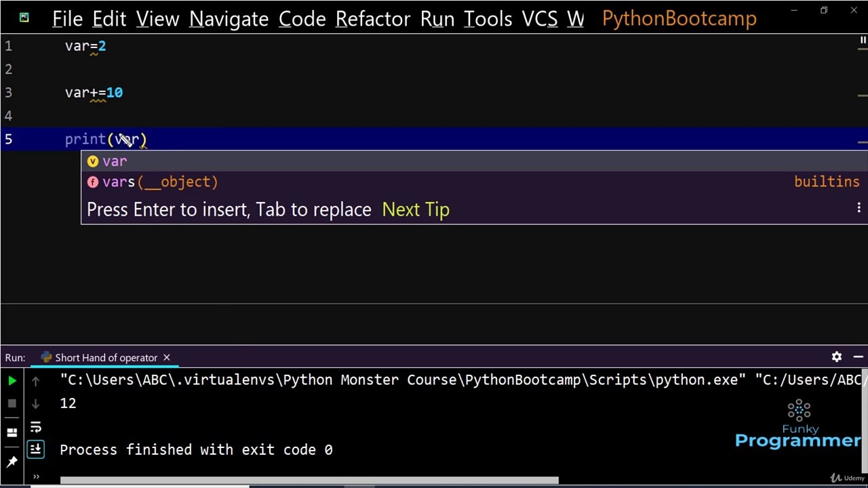The image size is (868, 488).
Task: Pin the run tab with pin icon
Action: (x=12, y=462)
